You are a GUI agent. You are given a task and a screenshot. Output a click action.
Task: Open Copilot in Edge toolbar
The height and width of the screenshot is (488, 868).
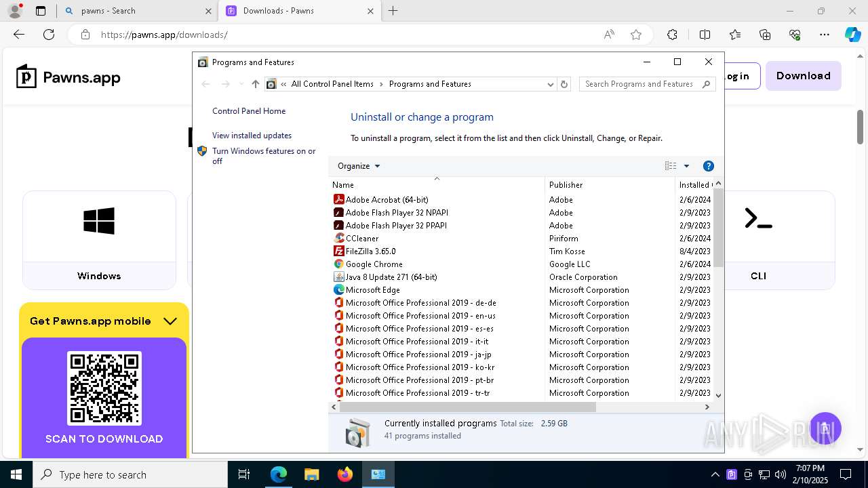tap(852, 35)
